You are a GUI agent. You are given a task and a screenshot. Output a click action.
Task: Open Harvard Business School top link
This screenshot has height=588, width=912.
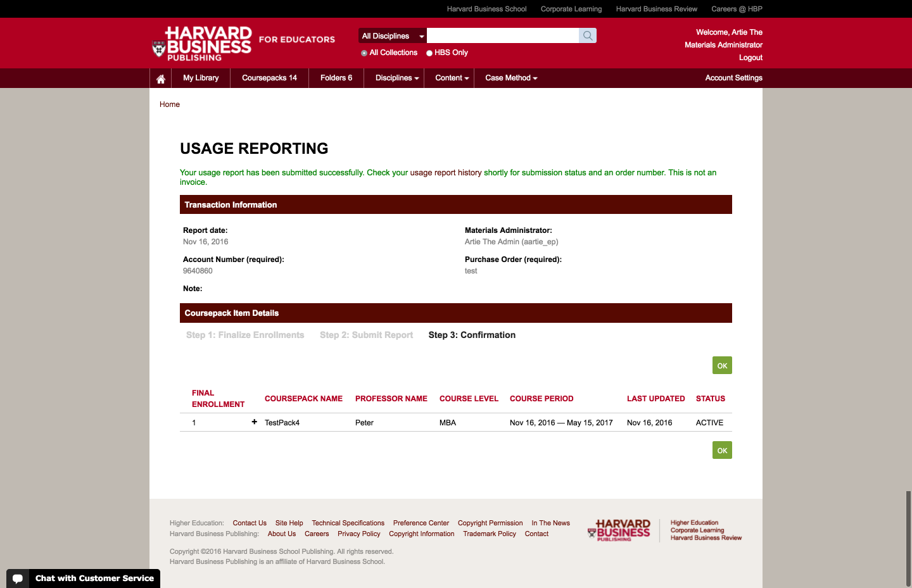486,9
